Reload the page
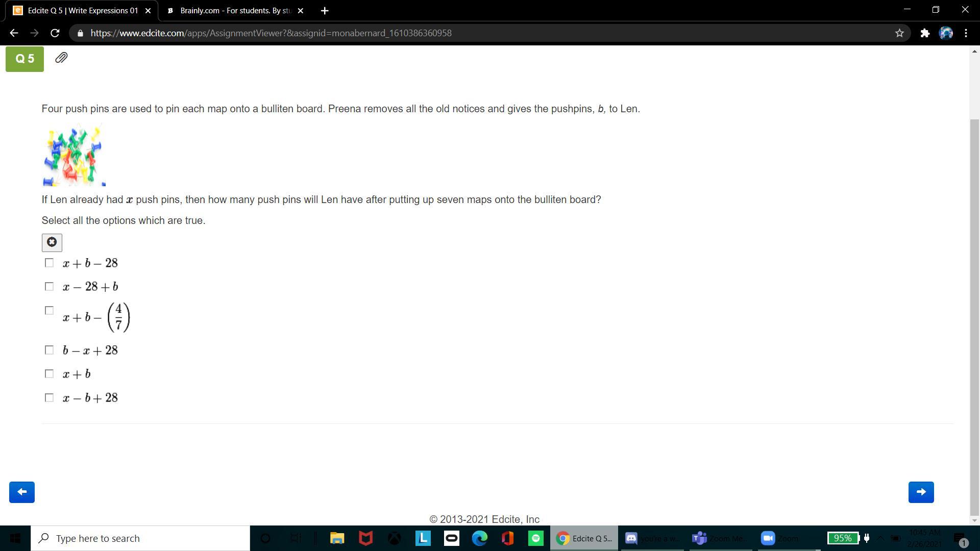The width and height of the screenshot is (980, 551). [55, 33]
